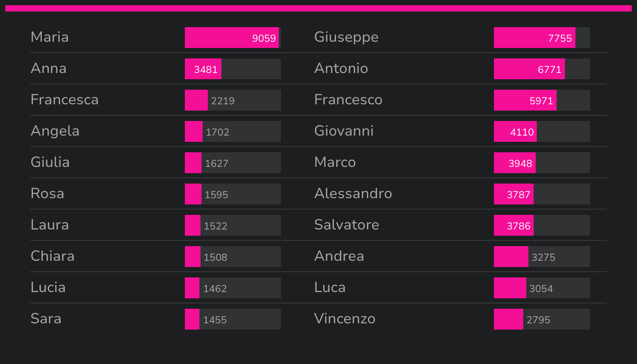Select the name Angela
The image size is (637, 364).
[x=55, y=131]
